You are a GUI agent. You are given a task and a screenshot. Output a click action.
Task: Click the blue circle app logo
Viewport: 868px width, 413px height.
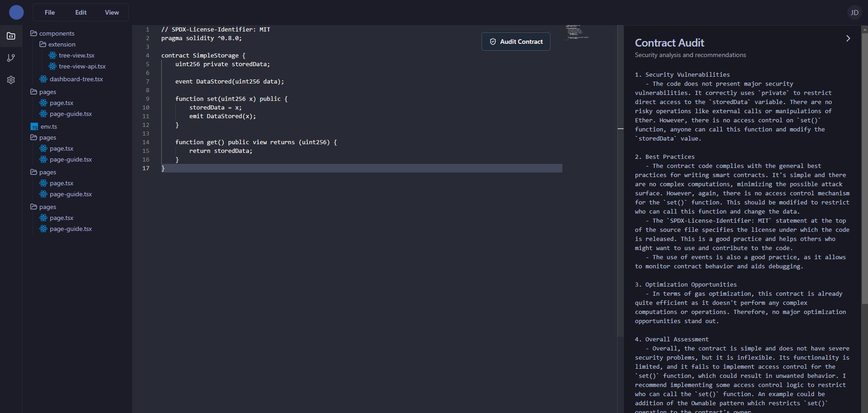(16, 12)
